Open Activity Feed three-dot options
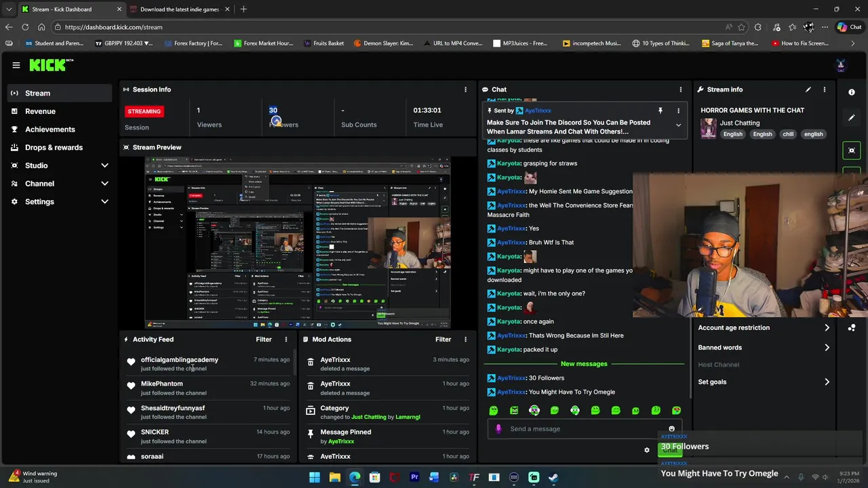Viewport: 868px width, 488px height. [x=285, y=340]
